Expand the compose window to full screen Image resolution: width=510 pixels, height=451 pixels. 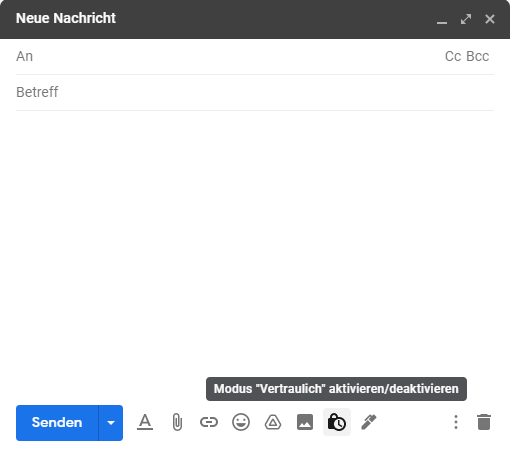(466, 19)
